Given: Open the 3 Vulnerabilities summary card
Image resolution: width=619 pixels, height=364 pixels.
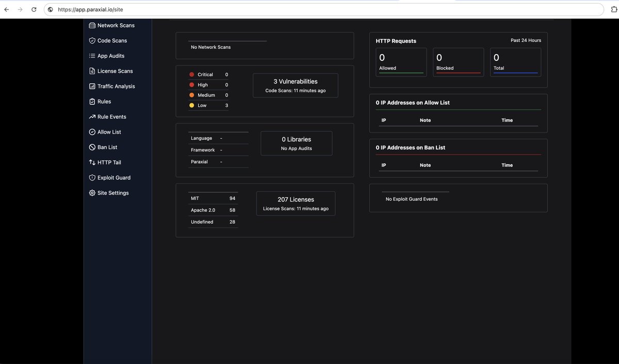Looking at the screenshot, I should 295,85.
